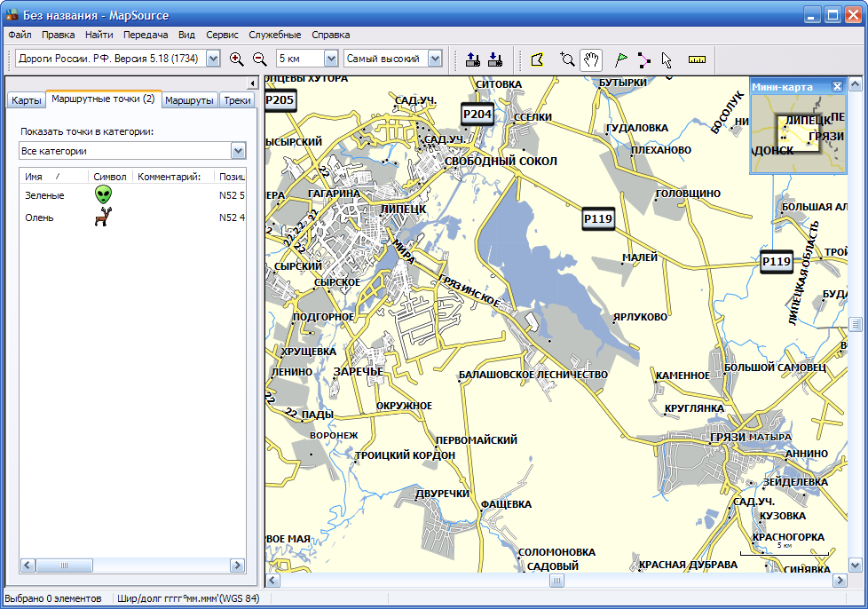Click the deer waypoint symbol
This screenshot has width=868, height=609.
click(x=103, y=217)
